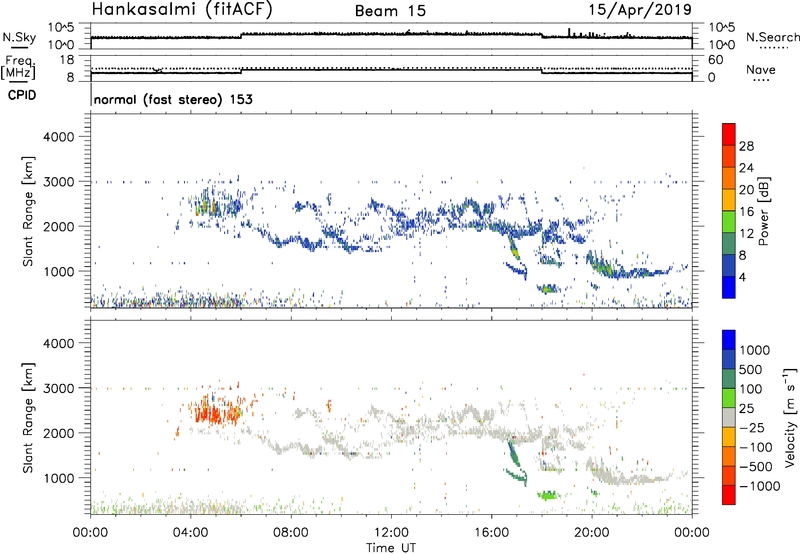800x554 pixels.
Task: Click the bright green velocity patch near 18:00
Action: pyautogui.click(x=548, y=495)
